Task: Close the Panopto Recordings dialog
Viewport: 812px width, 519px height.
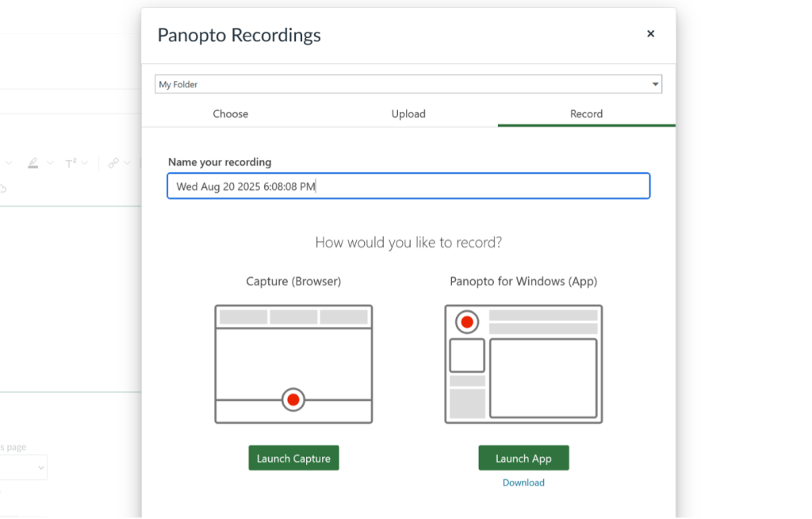Action: coord(650,33)
